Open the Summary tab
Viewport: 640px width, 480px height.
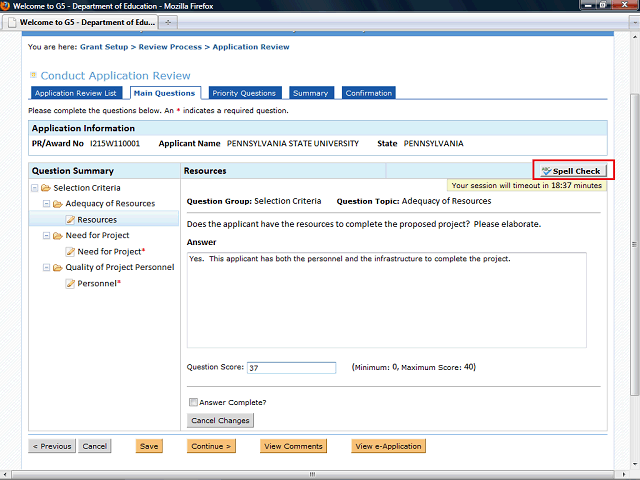click(x=310, y=93)
